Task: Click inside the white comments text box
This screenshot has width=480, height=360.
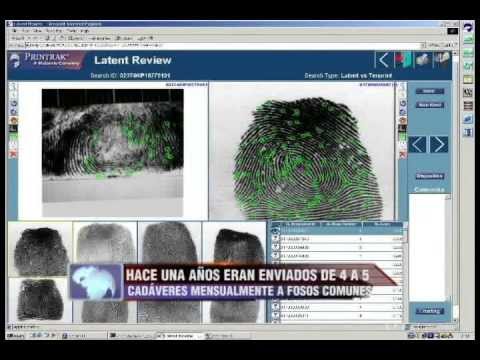Action: [427, 247]
